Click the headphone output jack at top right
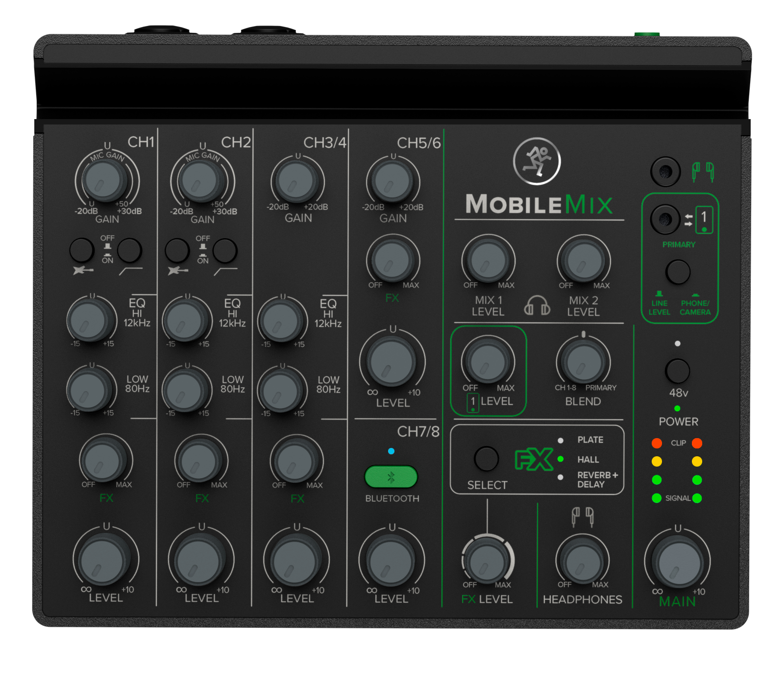 coord(665,172)
